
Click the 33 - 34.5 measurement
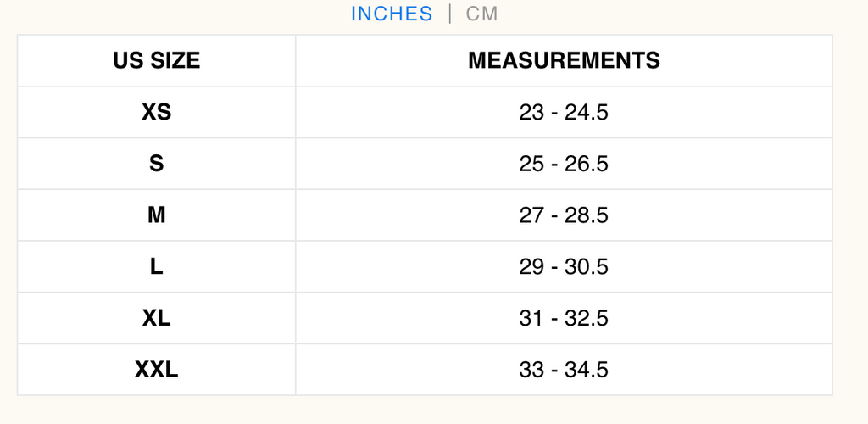coord(564,370)
